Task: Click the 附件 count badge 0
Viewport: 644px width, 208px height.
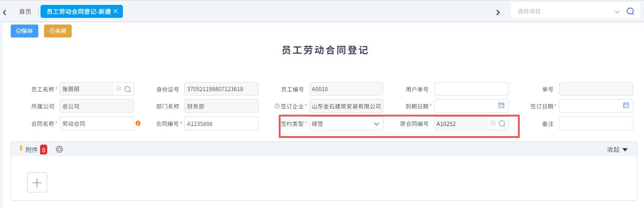Action: [x=44, y=150]
